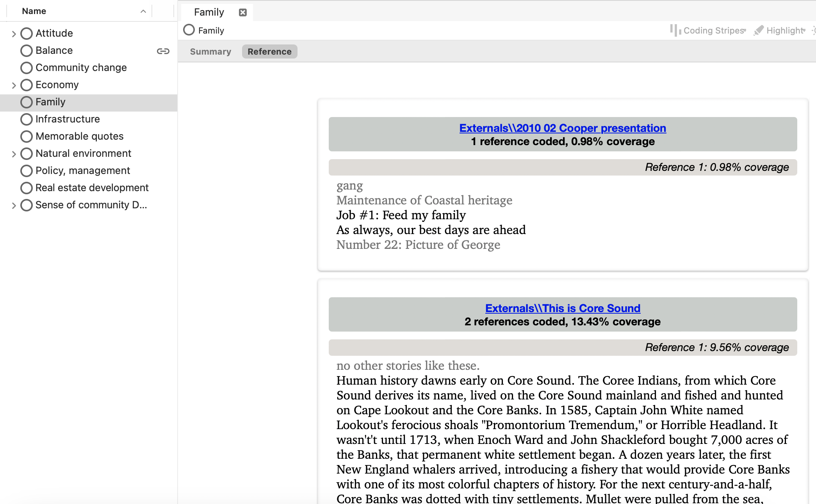This screenshot has width=816, height=504.
Task: Click the Coding Stripes bars icon
Action: pos(675,30)
